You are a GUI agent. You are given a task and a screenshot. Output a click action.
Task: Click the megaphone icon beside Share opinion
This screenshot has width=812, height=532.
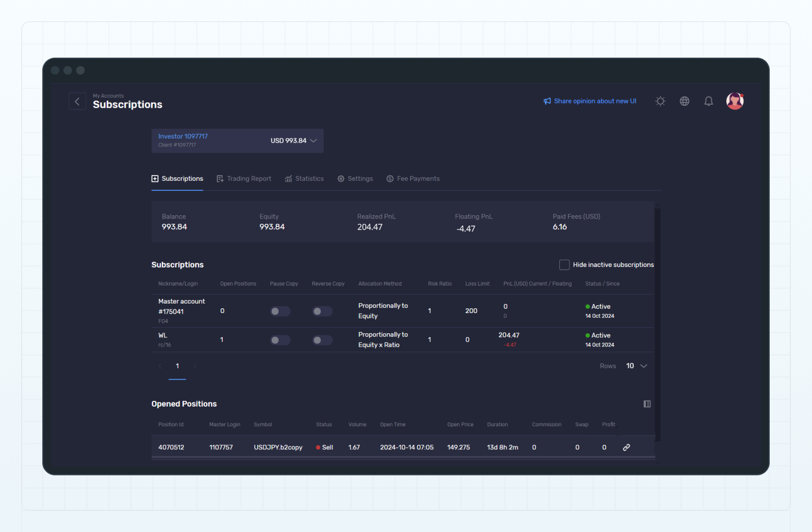click(x=547, y=101)
